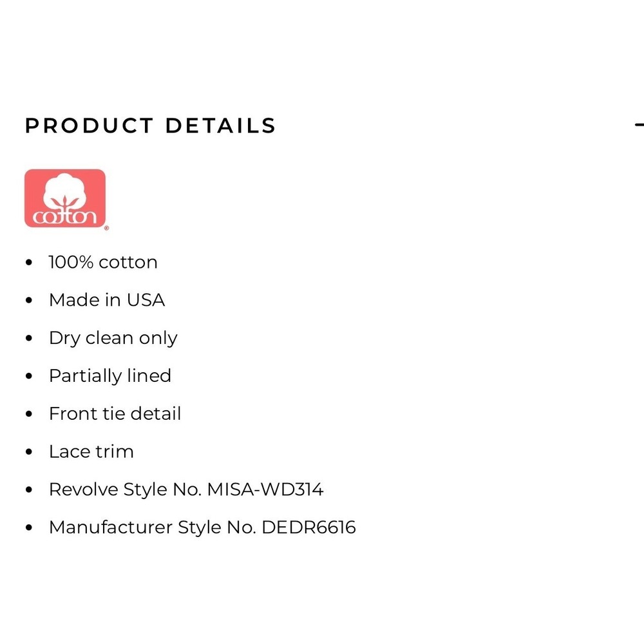Collapse the Product Details section

click(x=639, y=124)
